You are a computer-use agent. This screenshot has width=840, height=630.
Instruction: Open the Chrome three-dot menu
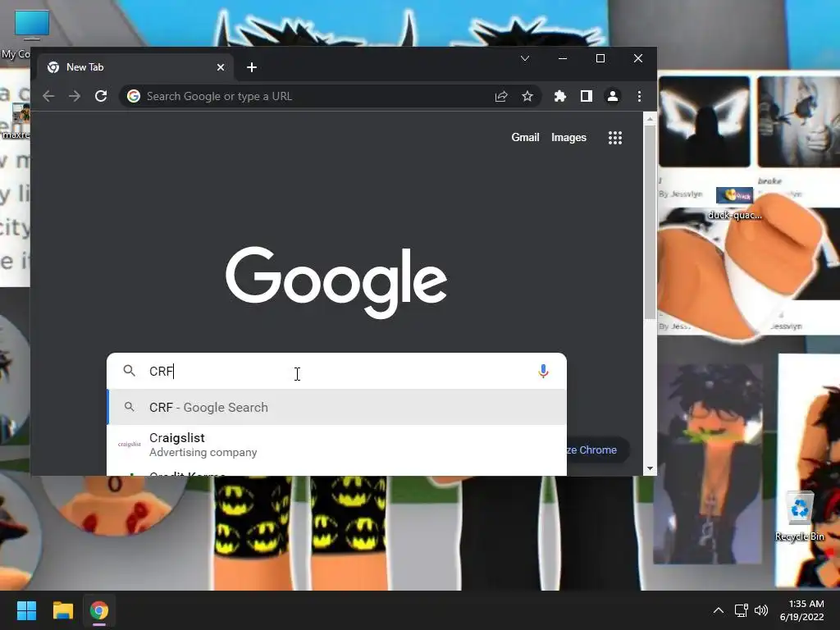(x=639, y=97)
